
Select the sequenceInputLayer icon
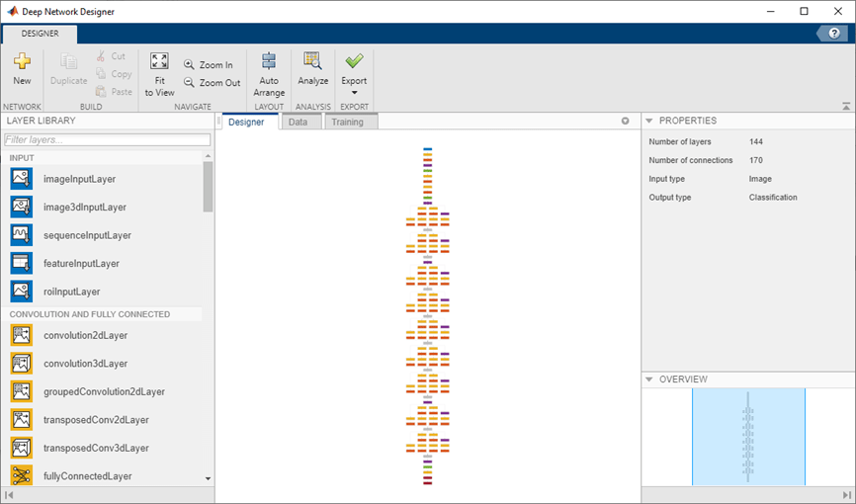(22, 235)
